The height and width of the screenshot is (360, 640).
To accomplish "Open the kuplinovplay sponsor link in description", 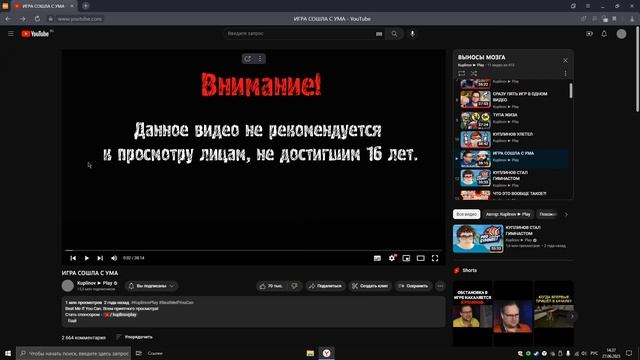I will (120, 315).
